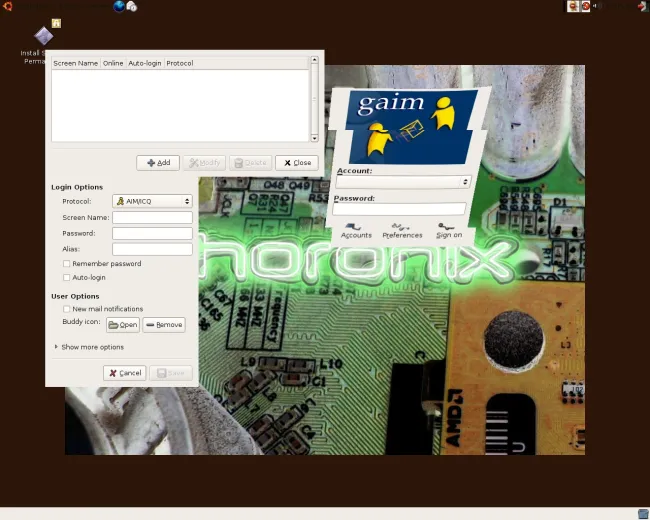This screenshot has width=650, height=520.
Task: Click Sign on in Gaim login window
Action: (x=449, y=231)
